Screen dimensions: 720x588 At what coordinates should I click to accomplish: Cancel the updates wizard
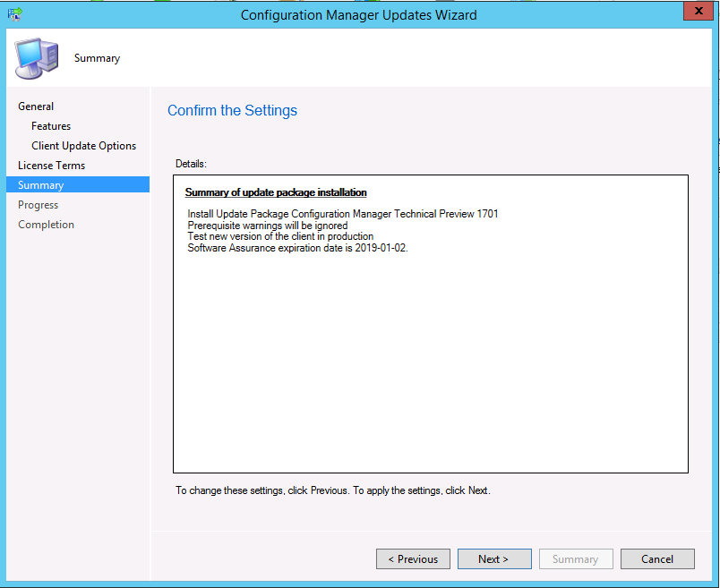[x=657, y=559]
